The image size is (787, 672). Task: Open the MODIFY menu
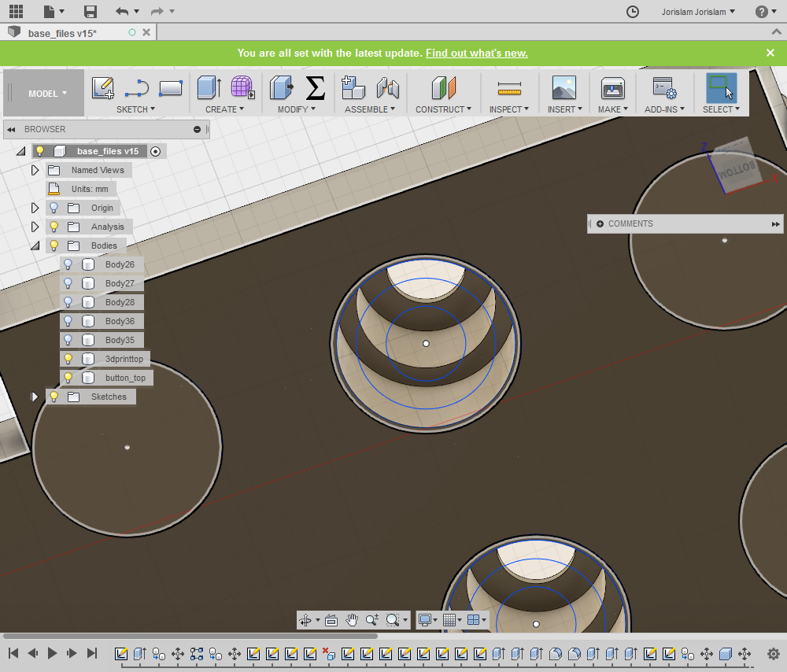[296, 109]
